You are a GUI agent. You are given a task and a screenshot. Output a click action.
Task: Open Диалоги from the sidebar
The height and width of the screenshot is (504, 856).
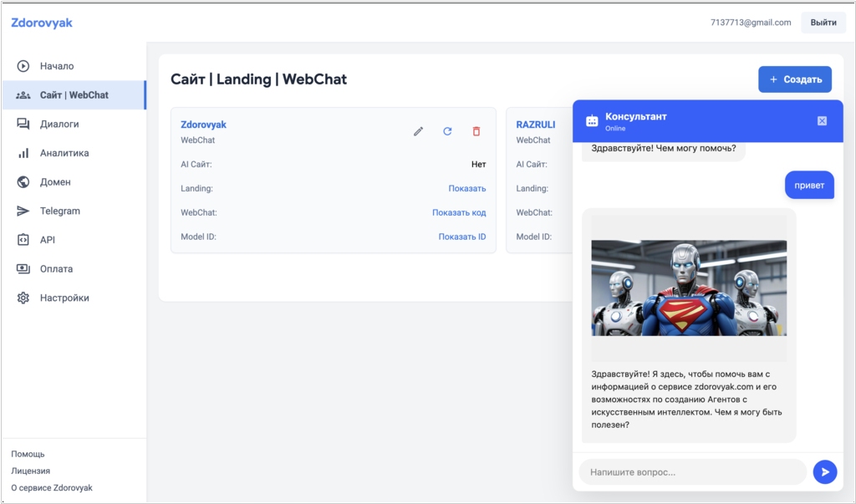click(59, 124)
